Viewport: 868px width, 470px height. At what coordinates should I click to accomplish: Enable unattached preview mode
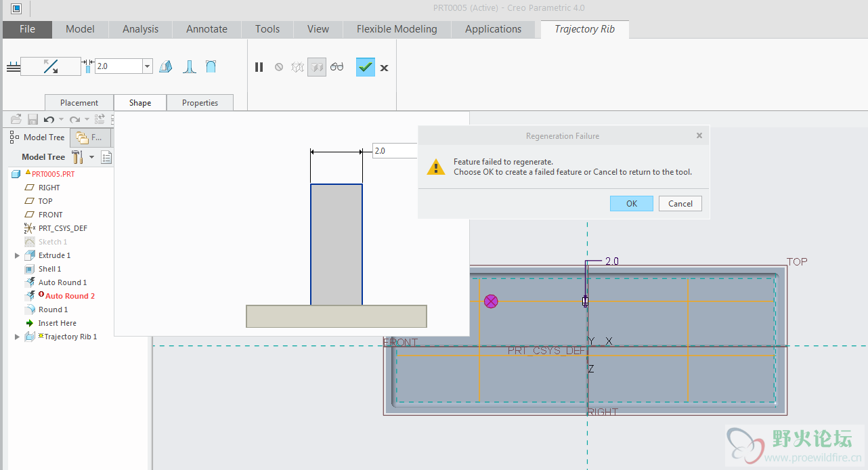pos(297,67)
